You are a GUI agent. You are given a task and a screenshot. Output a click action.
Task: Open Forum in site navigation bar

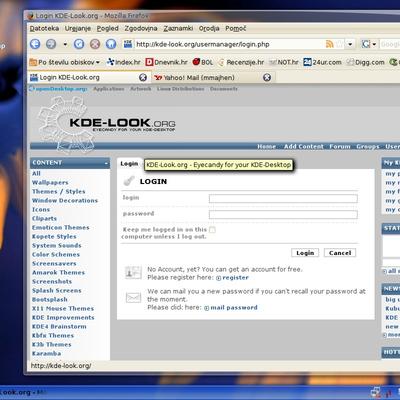[x=340, y=146]
